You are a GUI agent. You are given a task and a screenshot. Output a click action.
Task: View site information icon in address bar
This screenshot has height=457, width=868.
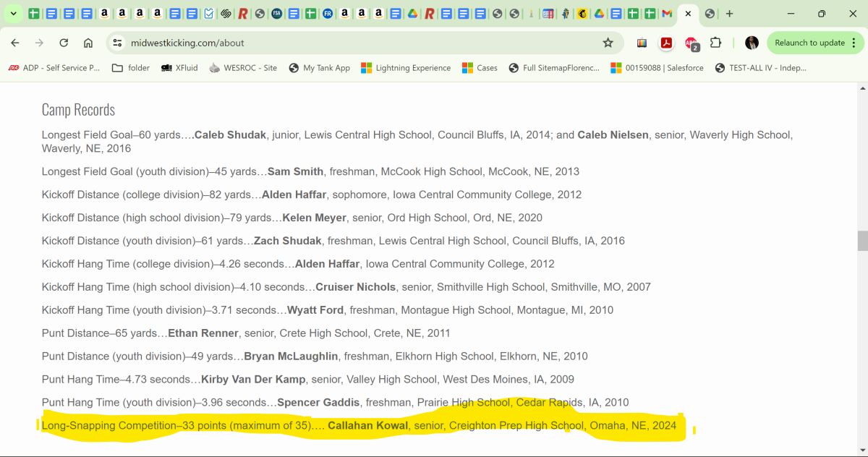tap(117, 43)
